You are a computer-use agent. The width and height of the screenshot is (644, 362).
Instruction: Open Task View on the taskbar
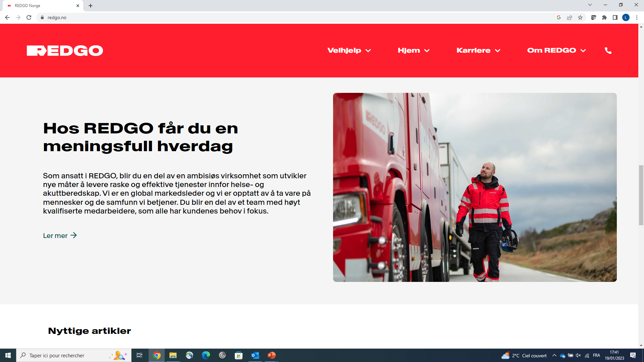point(140,355)
